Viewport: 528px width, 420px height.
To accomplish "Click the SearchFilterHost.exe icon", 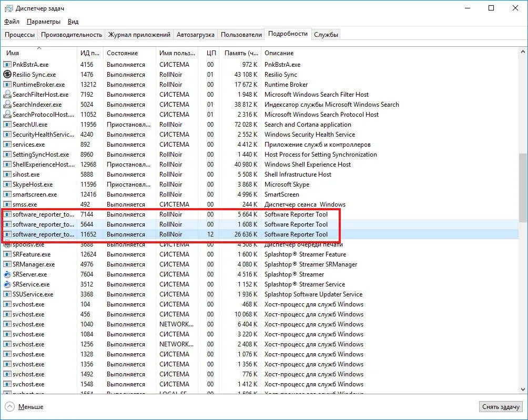I will pos(7,94).
